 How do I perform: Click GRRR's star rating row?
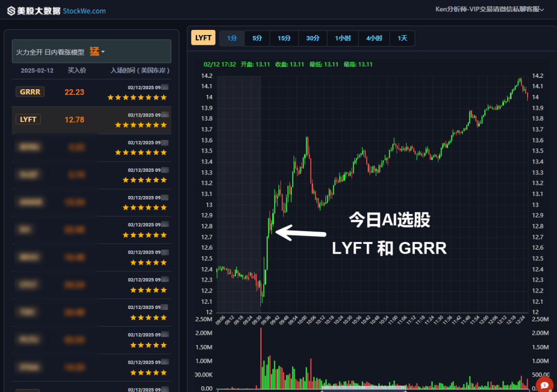coord(137,97)
